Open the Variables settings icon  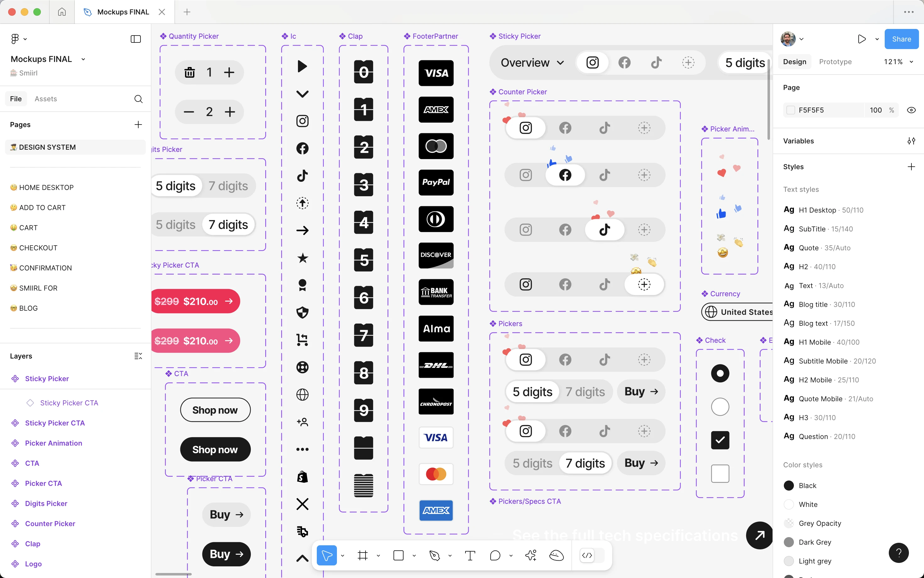coord(911,141)
